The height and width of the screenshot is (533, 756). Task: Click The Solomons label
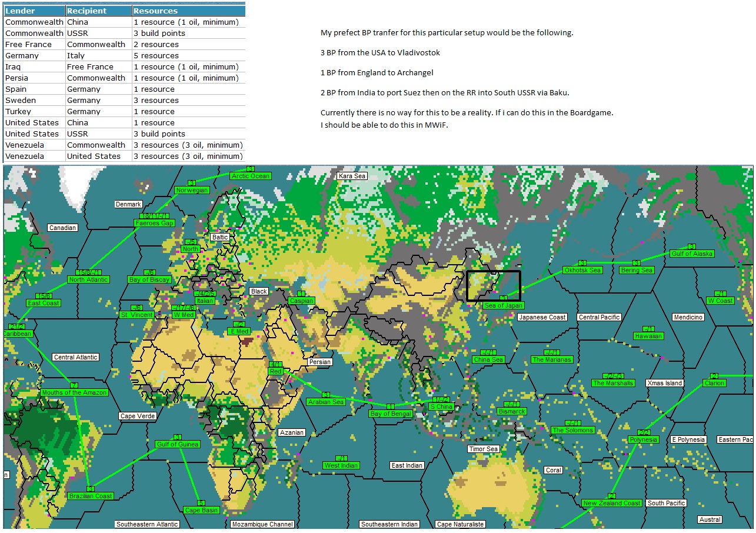573,430
